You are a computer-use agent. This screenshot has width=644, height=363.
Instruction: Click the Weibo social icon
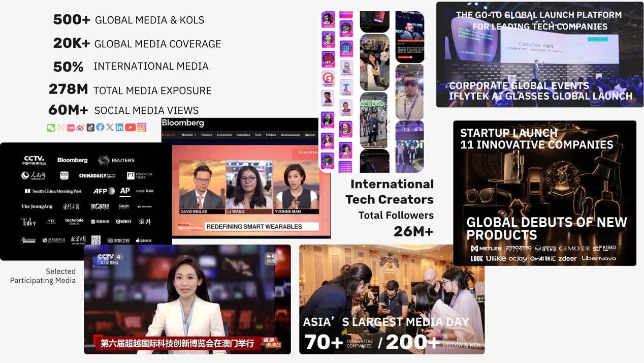click(x=80, y=128)
